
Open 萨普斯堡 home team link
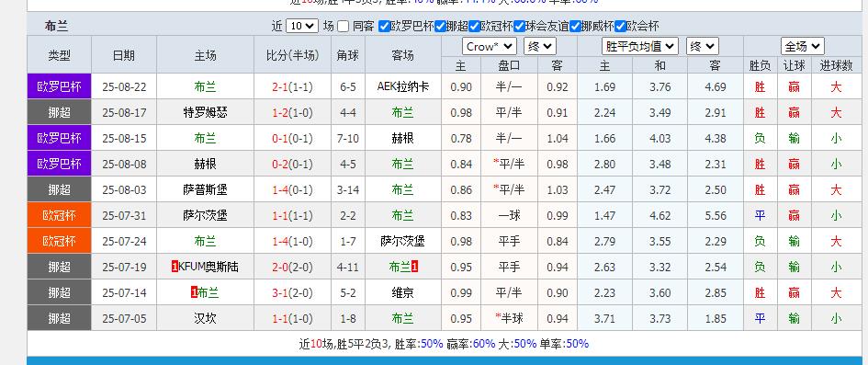tap(206, 190)
